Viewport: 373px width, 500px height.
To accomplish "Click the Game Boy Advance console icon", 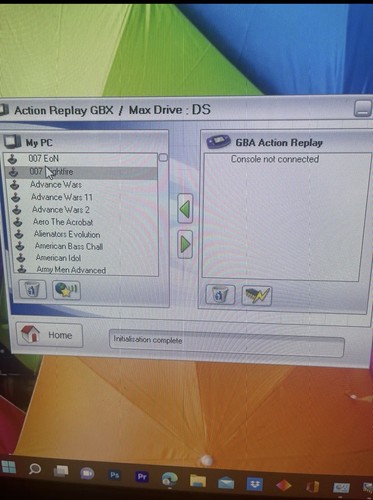I will (218, 142).
